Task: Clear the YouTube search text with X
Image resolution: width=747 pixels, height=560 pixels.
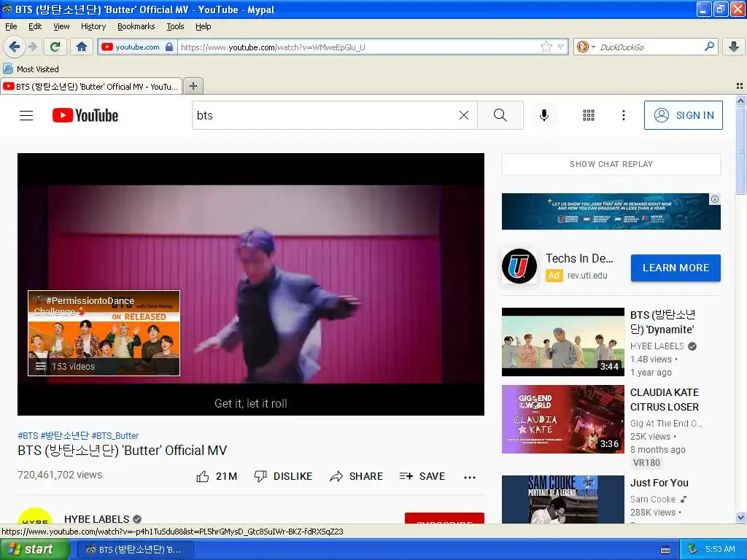Action: (x=463, y=115)
